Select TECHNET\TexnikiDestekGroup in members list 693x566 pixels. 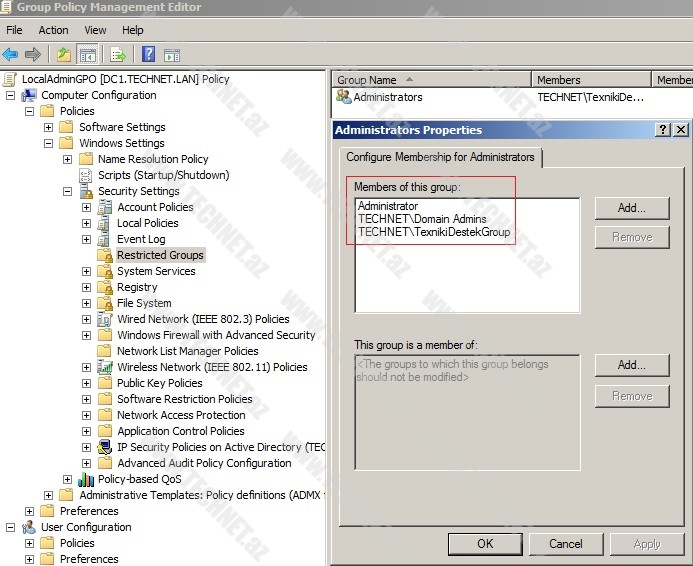[434, 232]
